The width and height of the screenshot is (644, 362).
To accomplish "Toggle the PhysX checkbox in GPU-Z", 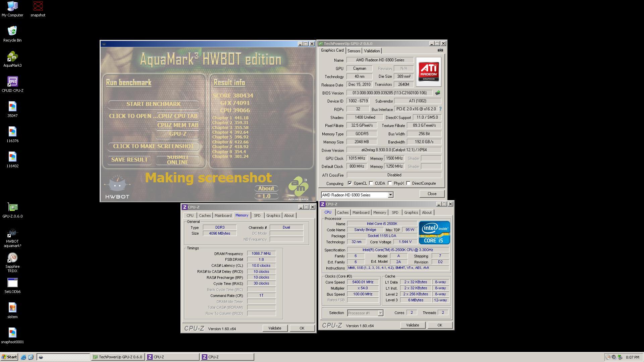I will point(390,183).
